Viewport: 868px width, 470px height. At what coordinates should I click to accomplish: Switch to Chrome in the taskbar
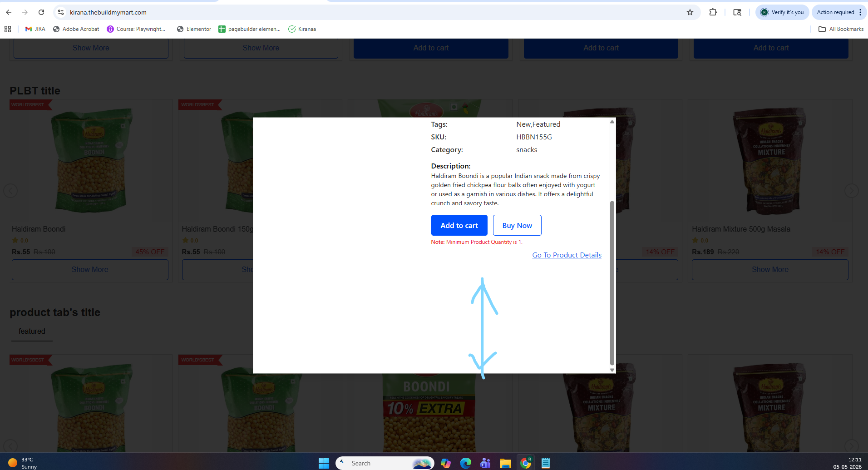pyautogui.click(x=526, y=463)
